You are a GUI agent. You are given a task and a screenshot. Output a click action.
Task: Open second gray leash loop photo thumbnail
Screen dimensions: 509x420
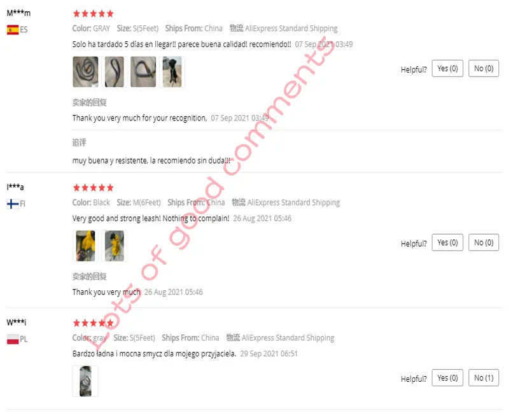[115, 72]
